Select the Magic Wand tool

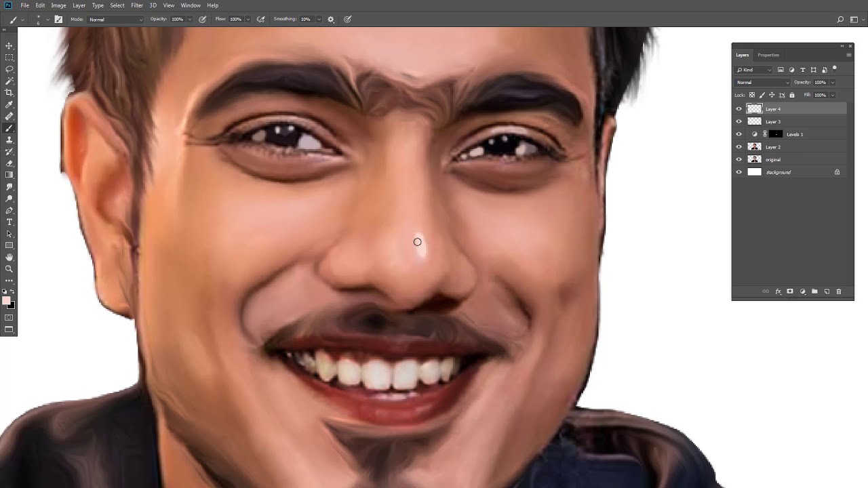click(x=9, y=81)
